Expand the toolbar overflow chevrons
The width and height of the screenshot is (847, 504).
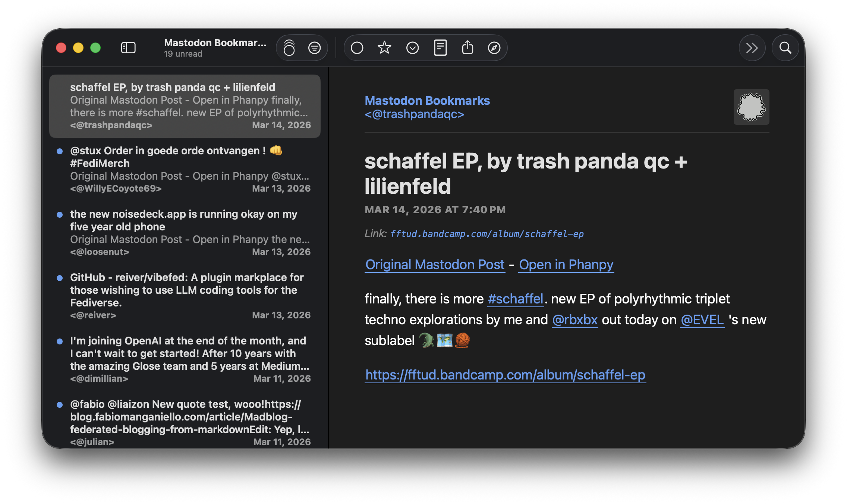point(752,48)
